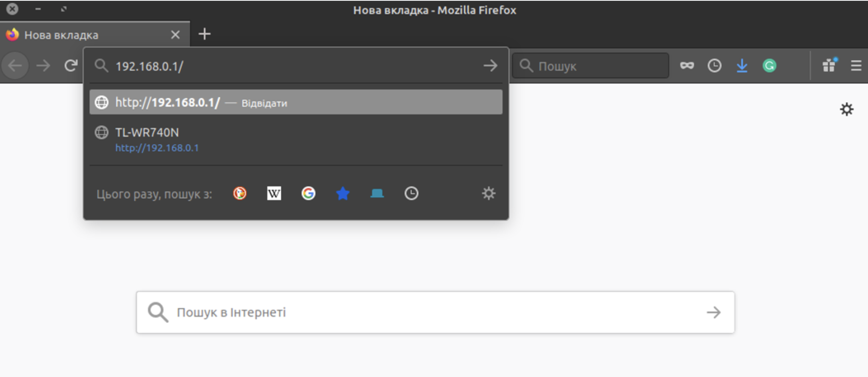
Task: Click the What's New gift icon
Action: coord(829,65)
